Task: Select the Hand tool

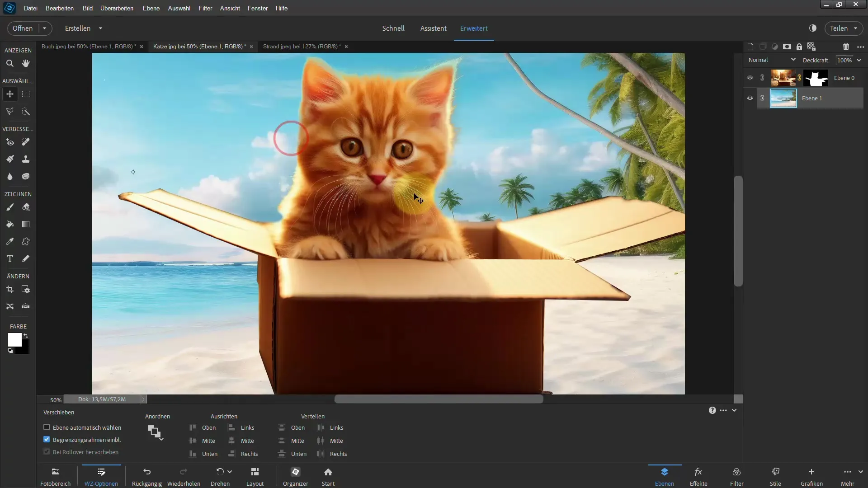Action: click(26, 63)
